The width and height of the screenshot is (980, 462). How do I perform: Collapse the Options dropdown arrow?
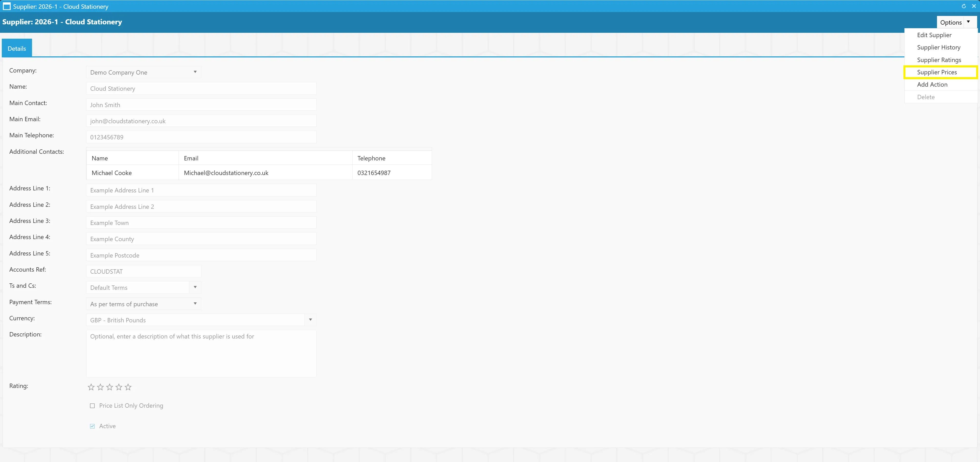968,22
